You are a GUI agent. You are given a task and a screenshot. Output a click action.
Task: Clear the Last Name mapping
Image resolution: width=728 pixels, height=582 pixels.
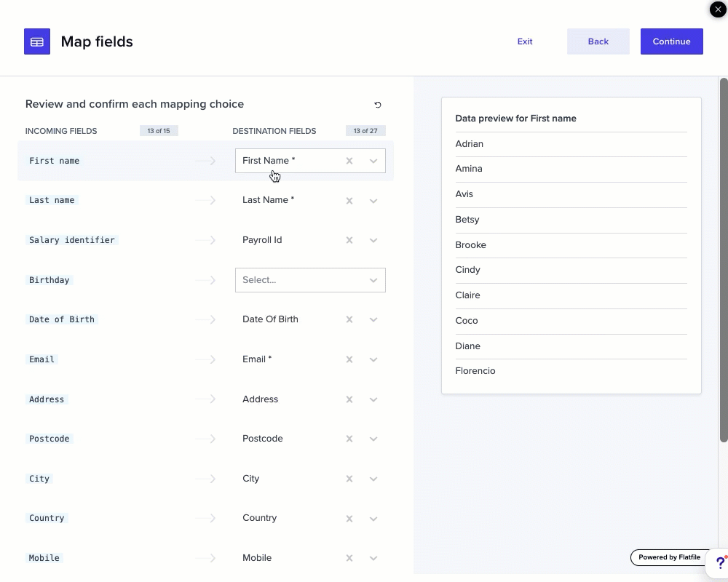pyautogui.click(x=349, y=201)
